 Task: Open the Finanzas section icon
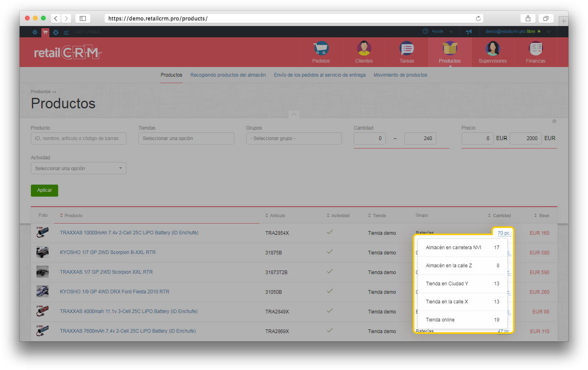(x=535, y=49)
